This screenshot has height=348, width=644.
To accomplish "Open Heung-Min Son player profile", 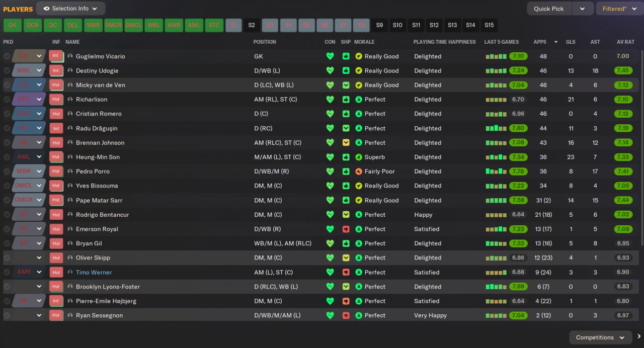I will pos(98,157).
